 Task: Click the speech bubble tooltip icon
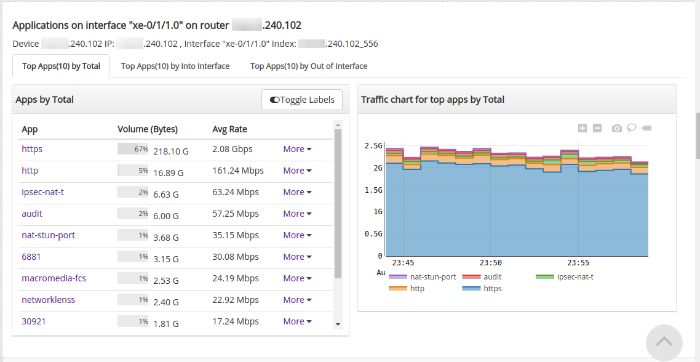[x=631, y=128]
